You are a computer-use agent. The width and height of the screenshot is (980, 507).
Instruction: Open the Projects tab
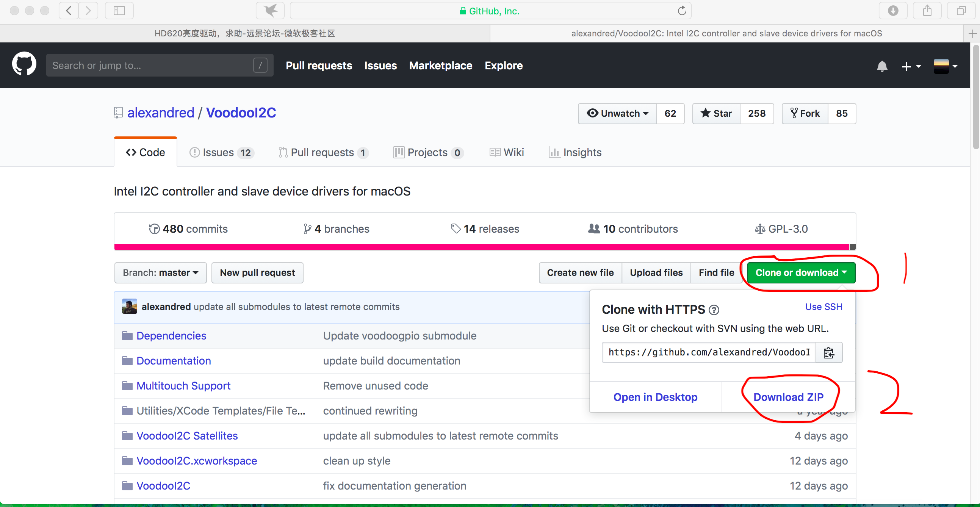[428, 153]
